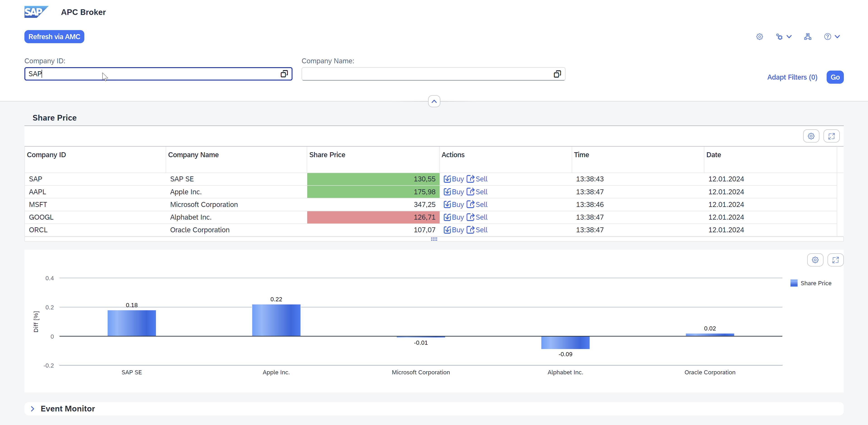Open value help for Company ID field
Viewport: 868px width, 425px height.
284,74
